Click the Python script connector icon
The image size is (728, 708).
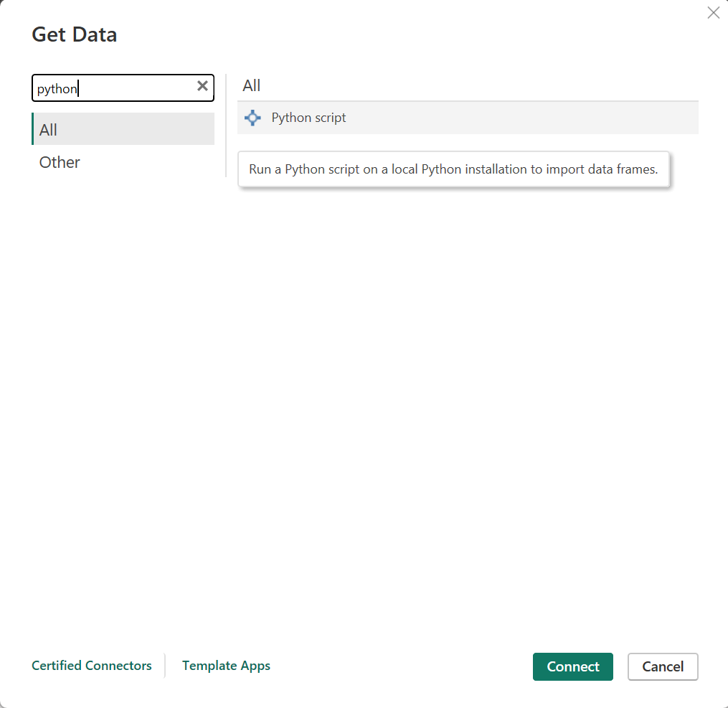pyautogui.click(x=252, y=118)
